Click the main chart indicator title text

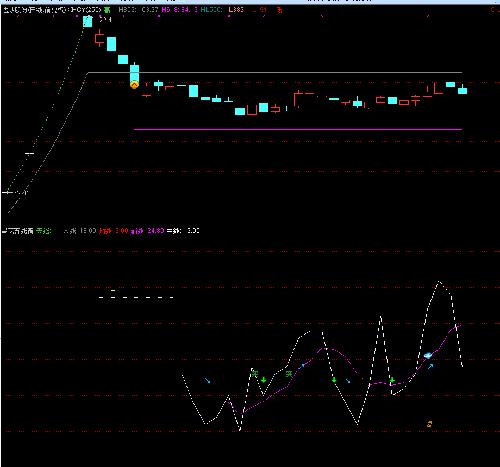(x=52, y=10)
